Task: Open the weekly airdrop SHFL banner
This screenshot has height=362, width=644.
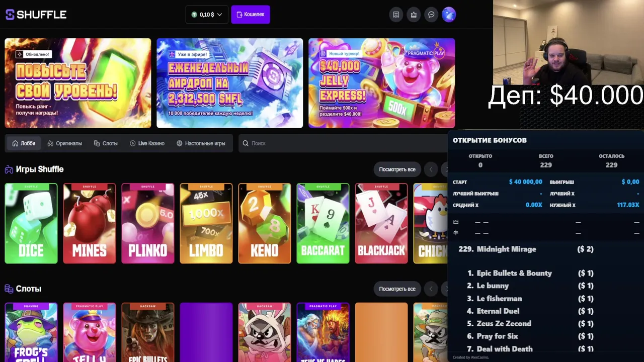Action: (x=230, y=83)
